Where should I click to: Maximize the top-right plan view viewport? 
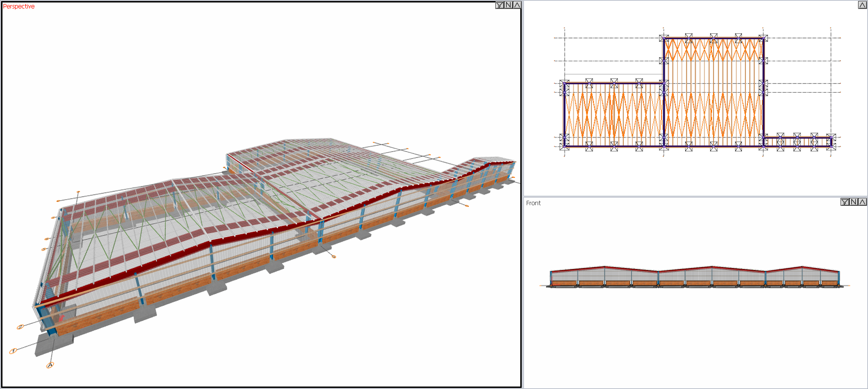click(863, 5)
